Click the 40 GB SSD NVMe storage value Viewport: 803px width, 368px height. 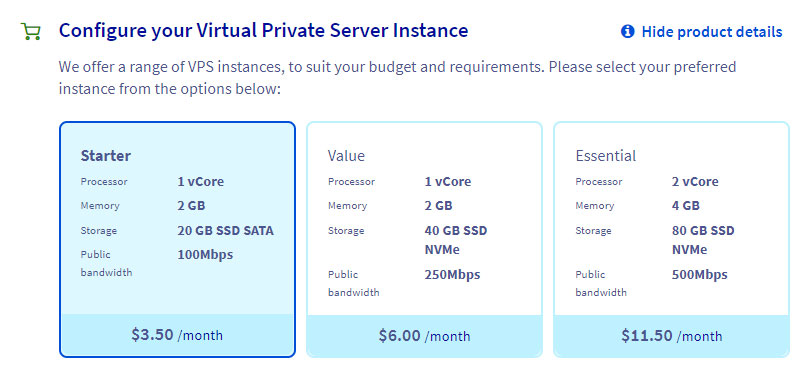tap(456, 240)
